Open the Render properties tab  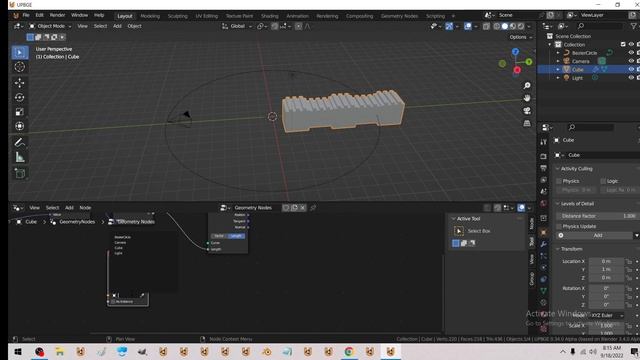543,156
